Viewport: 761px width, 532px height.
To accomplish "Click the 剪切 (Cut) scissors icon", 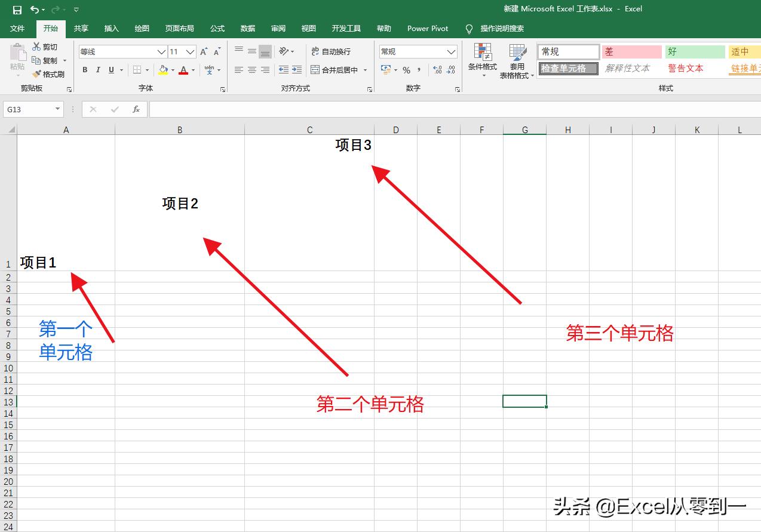I will [x=37, y=47].
